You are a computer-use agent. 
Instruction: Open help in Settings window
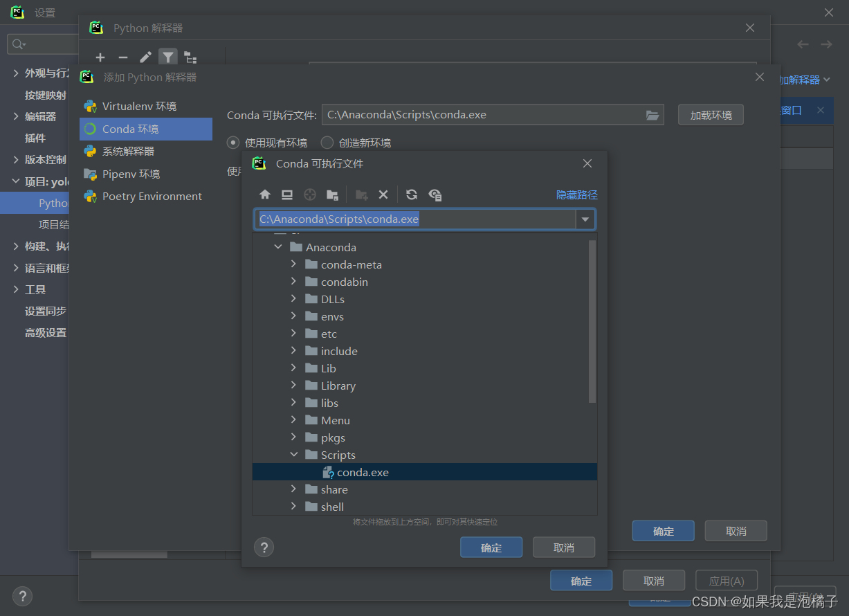click(x=22, y=596)
